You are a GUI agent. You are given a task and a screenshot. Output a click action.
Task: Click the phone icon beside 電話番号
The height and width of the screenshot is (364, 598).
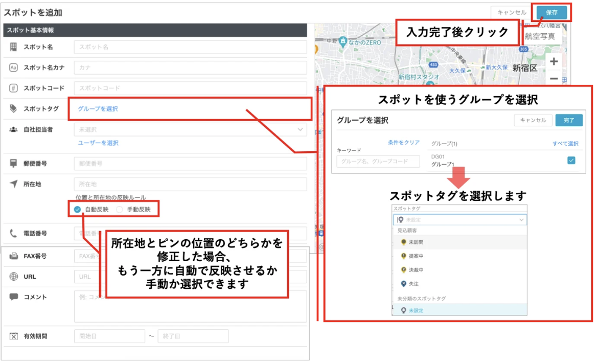click(13, 233)
